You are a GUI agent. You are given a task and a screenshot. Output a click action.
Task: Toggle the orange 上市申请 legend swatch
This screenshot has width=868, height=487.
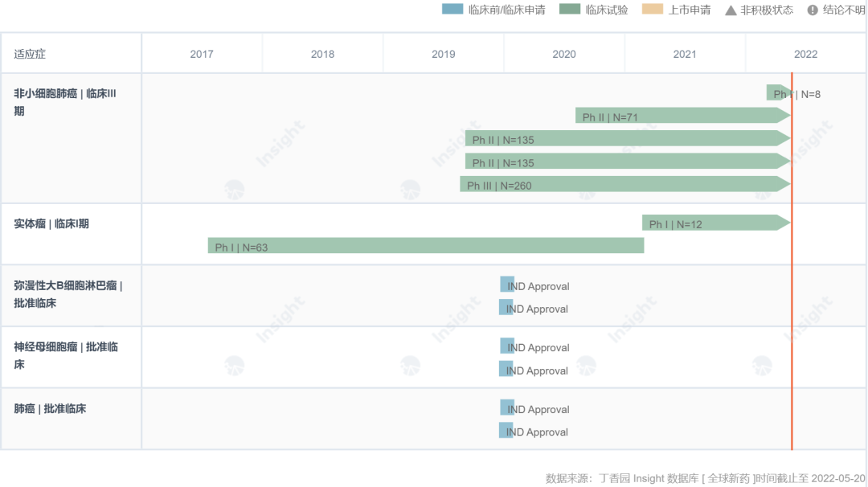click(653, 10)
